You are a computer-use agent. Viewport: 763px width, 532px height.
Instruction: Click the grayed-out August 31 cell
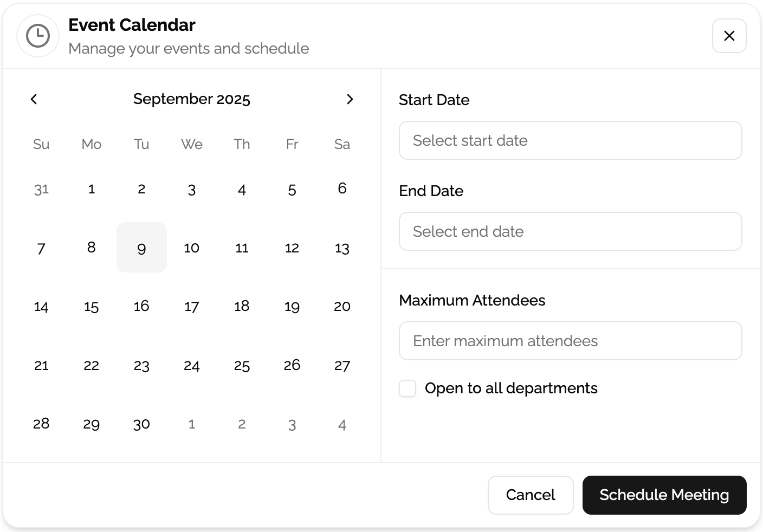(41, 189)
